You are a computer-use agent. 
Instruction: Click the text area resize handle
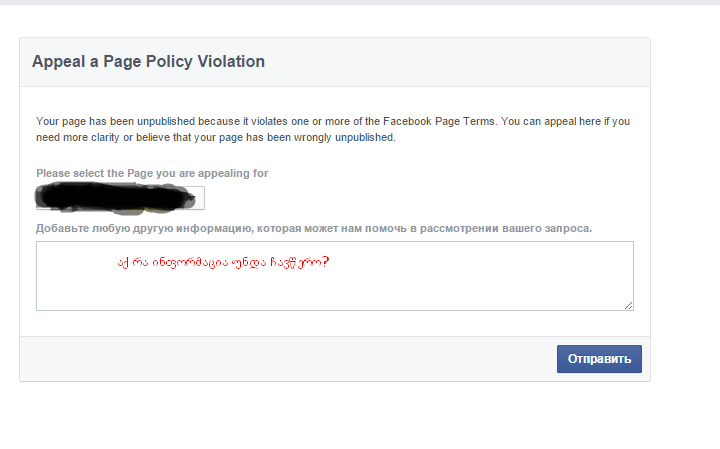click(x=629, y=306)
